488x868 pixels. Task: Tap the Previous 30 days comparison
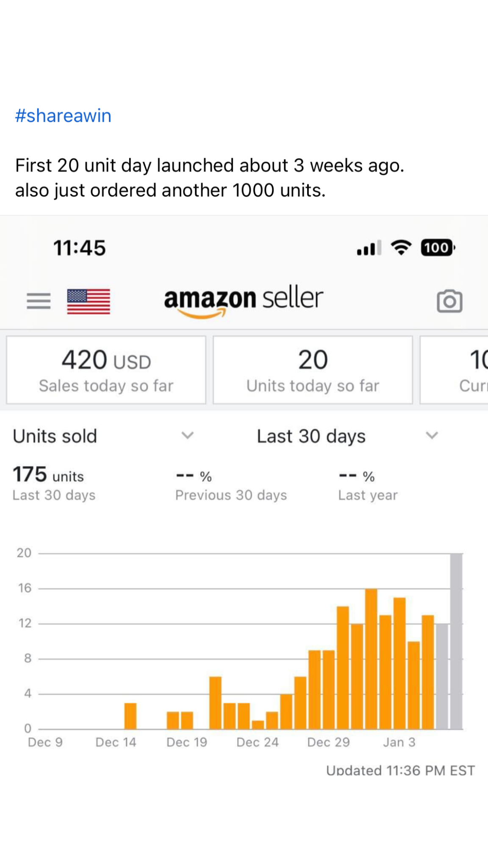[231, 485]
